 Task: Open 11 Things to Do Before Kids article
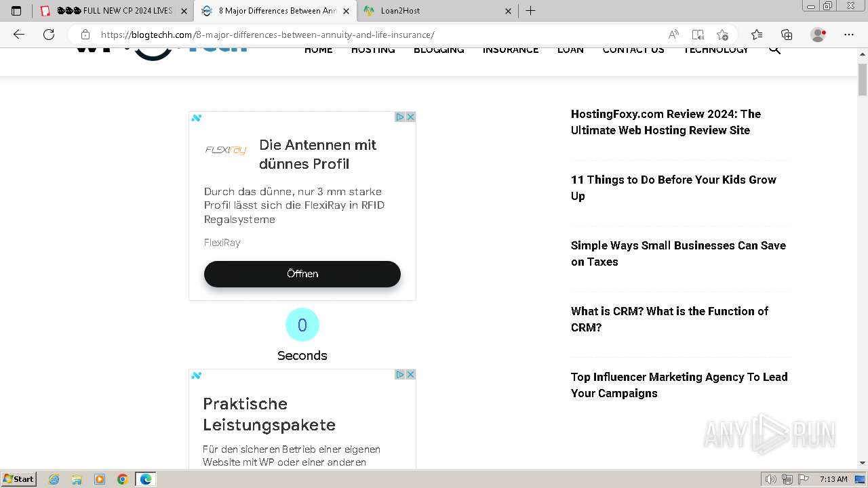[673, 188]
